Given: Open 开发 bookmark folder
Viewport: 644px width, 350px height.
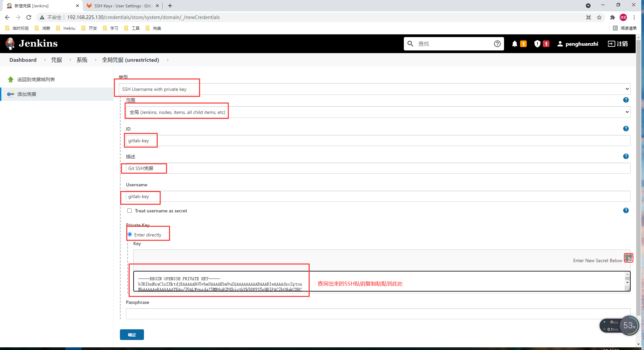Looking at the screenshot, I should click(89, 28).
